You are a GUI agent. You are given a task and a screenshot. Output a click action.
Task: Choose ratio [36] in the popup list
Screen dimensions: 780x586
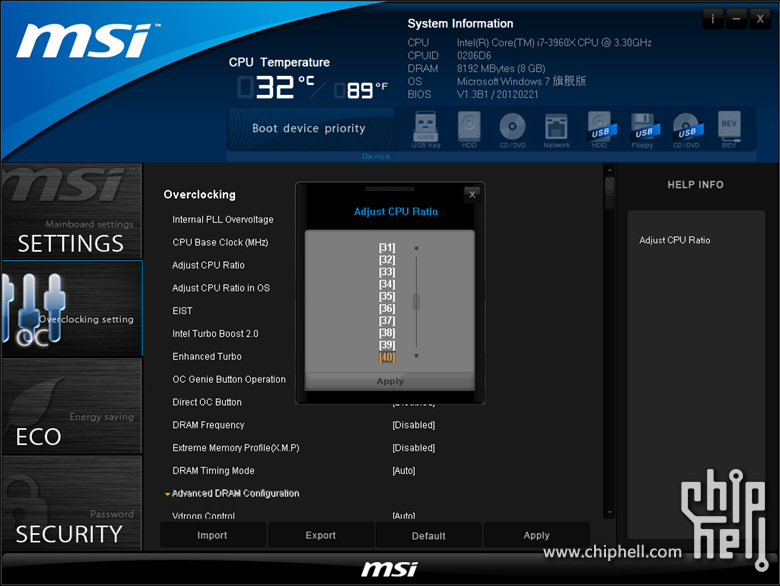[387, 308]
